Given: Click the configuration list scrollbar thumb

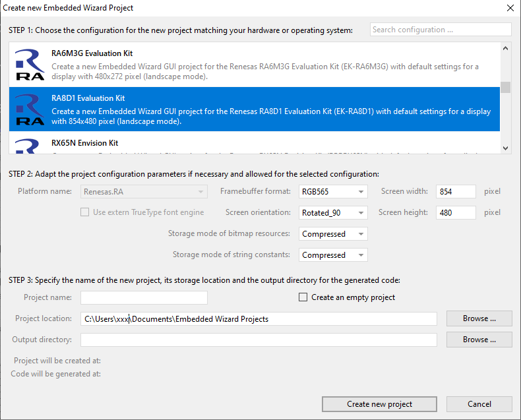Looking at the screenshot, I should 505,88.
